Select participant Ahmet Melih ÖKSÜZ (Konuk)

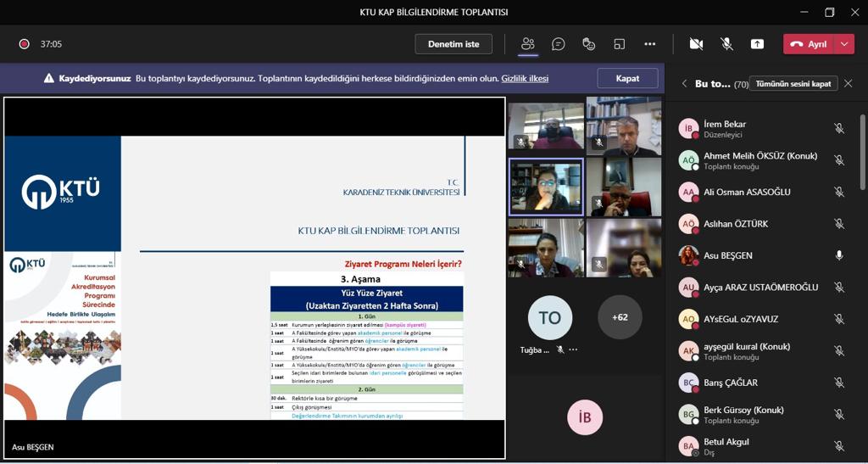click(x=764, y=160)
